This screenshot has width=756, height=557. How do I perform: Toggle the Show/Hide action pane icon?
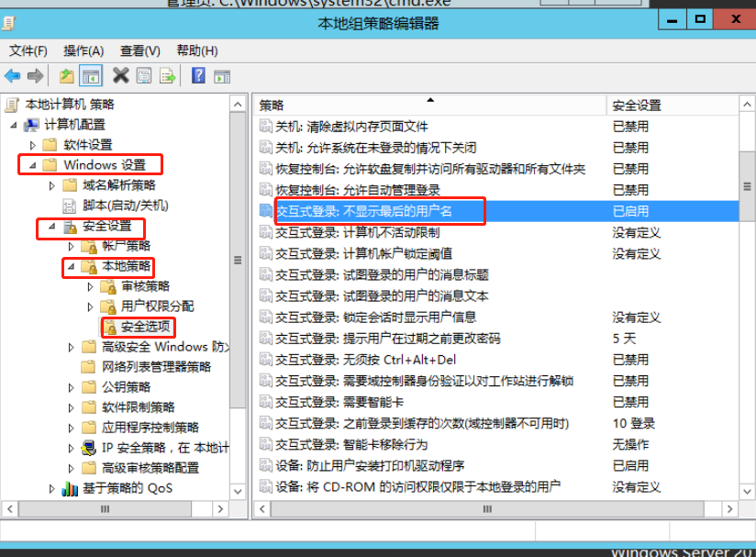pyautogui.click(x=222, y=76)
